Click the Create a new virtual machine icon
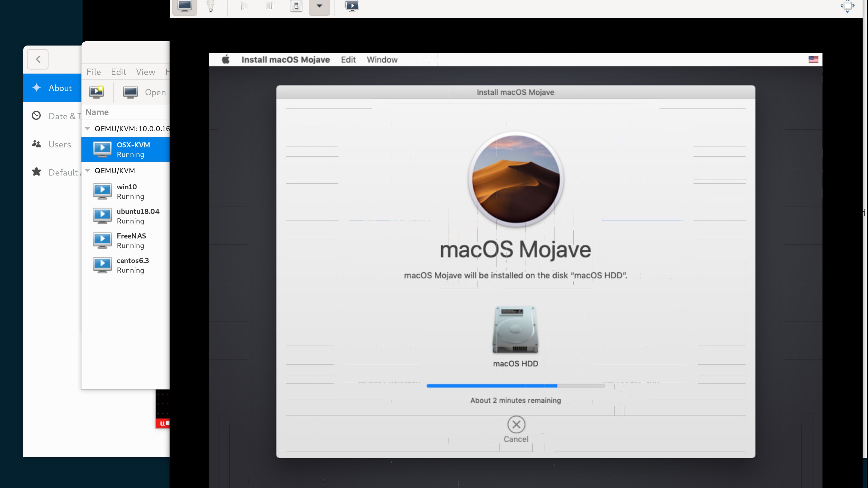 coord(96,92)
